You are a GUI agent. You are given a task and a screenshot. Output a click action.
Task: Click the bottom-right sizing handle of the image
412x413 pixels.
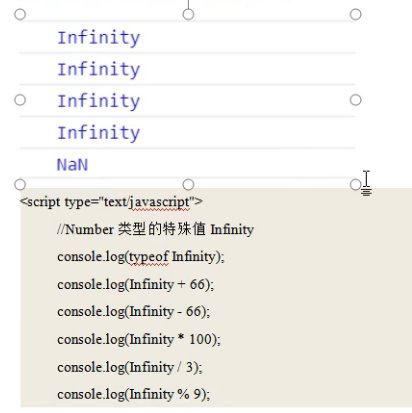pos(356,184)
